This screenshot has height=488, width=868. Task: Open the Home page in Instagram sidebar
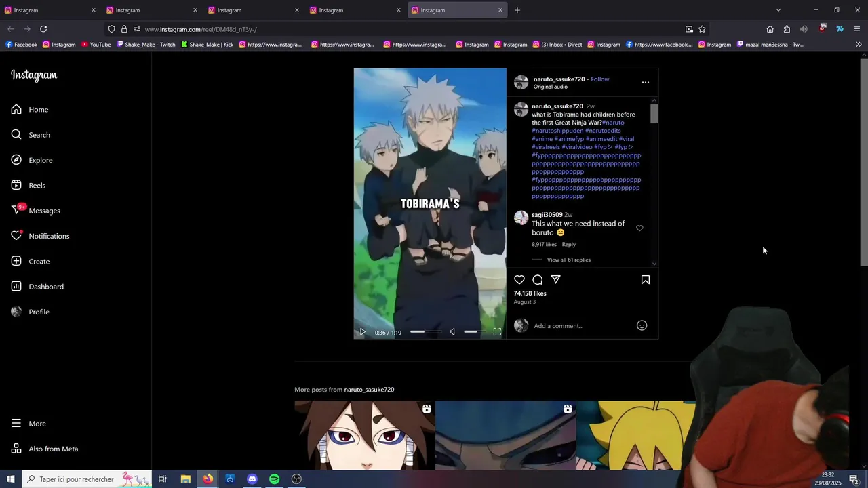[x=30, y=109]
